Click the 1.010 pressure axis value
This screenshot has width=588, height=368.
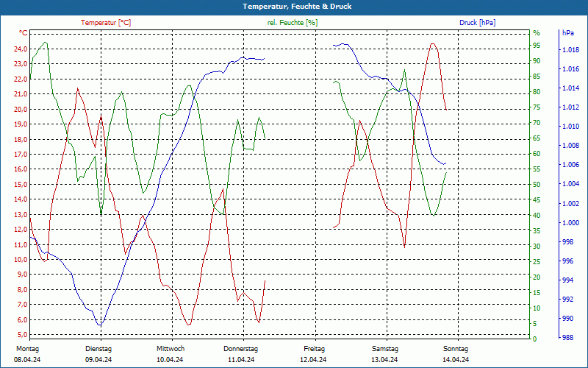[x=570, y=127]
